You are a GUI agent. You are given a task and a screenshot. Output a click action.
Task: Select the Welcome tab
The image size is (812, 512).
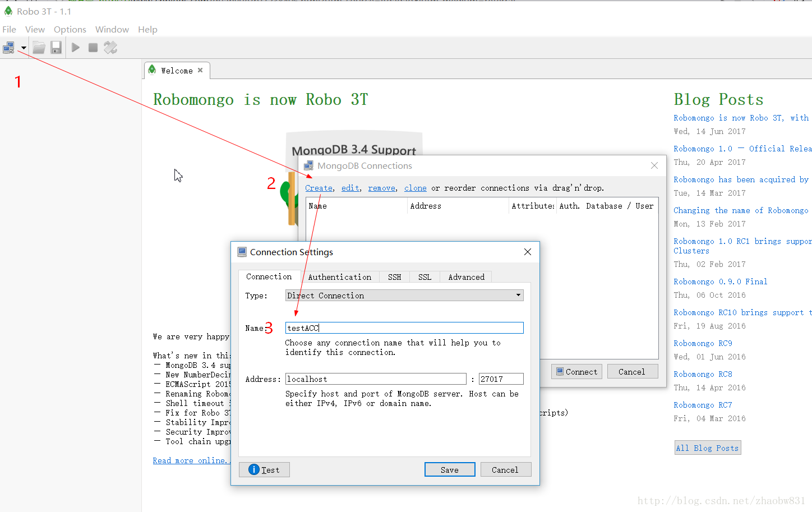point(177,71)
